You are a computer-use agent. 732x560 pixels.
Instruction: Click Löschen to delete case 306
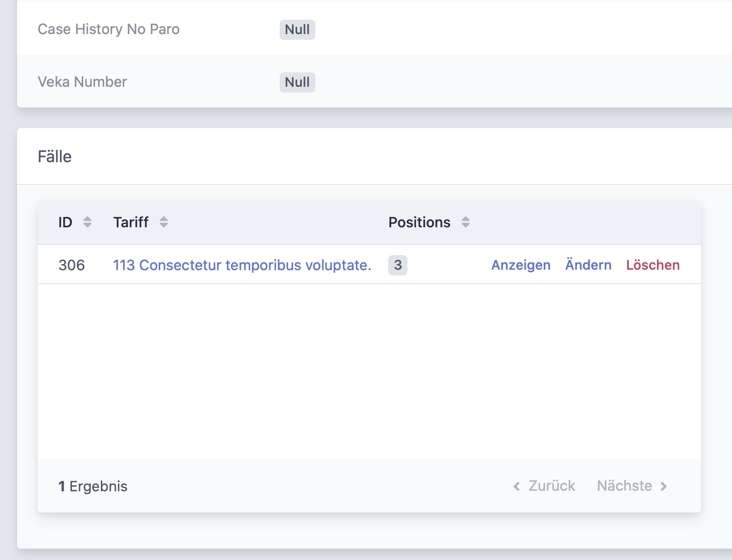click(x=653, y=265)
